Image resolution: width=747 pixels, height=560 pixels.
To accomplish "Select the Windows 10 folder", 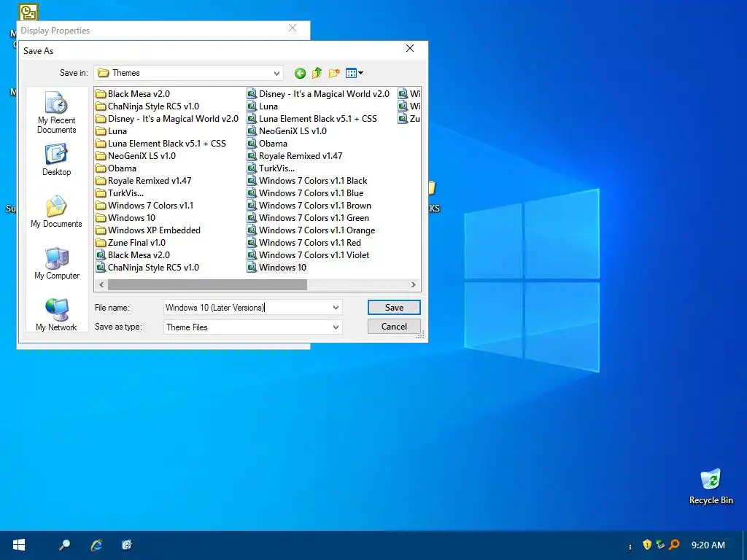I will pyautogui.click(x=125, y=217).
